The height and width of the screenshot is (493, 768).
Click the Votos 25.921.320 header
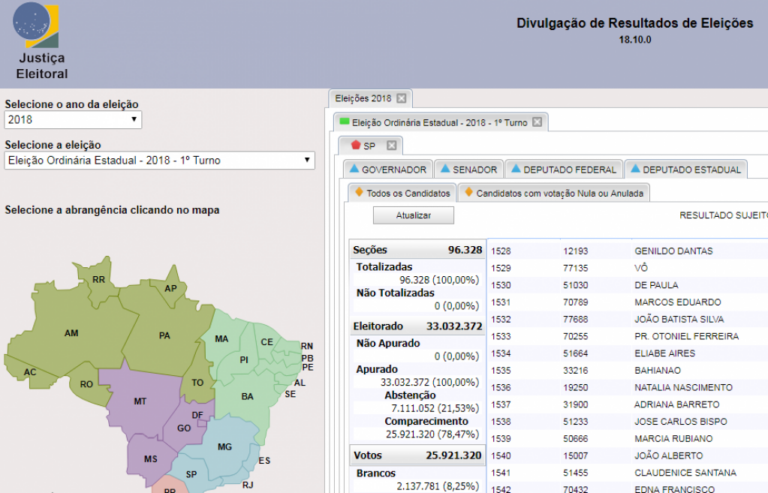coord(417,455)
